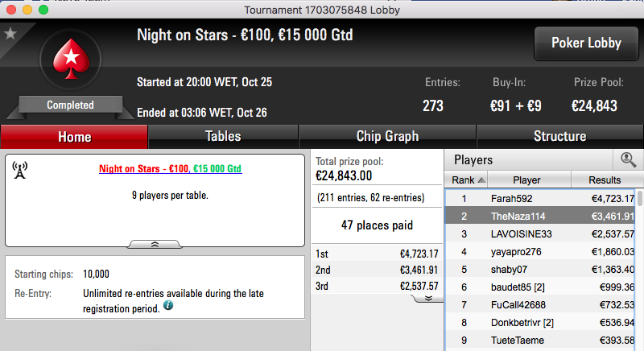Open the Night on Stars link
644x351 pixels.
coord(171,169)
